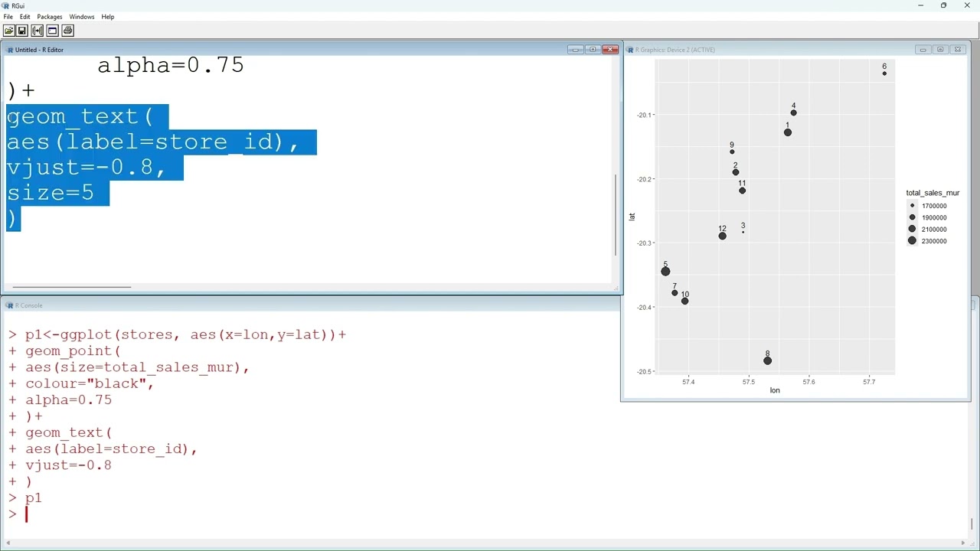Click 'aes(size=total_sales_mur),' in the console
The image size is (980, 551).
(x=137, y=367)
